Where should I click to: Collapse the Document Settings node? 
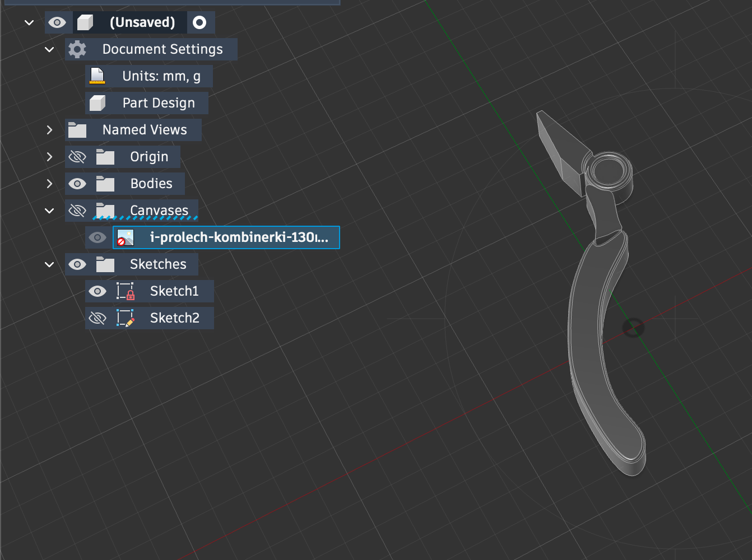coord(49,49)
